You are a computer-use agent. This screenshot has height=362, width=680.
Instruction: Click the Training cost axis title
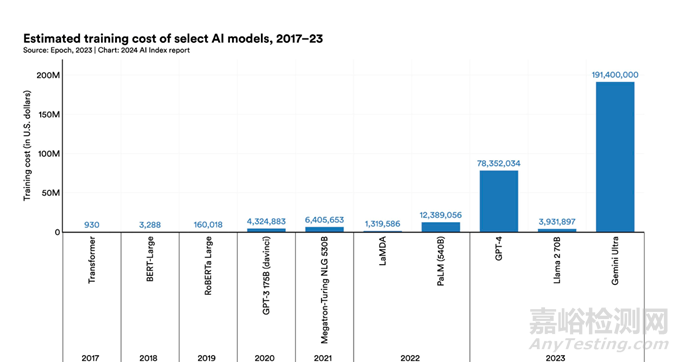pos(27,145)
